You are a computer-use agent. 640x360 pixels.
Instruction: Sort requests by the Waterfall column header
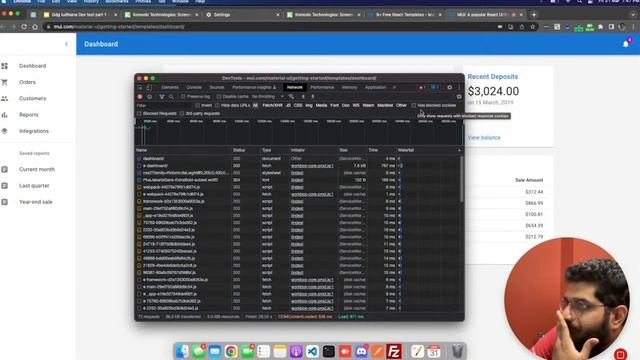pyautogui.click(x=429, y=150)
